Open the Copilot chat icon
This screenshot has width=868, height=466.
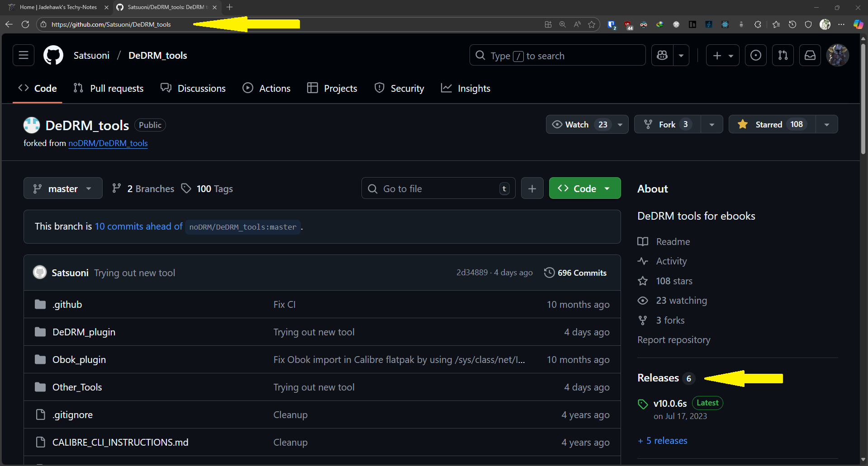[x=662, y=56]
